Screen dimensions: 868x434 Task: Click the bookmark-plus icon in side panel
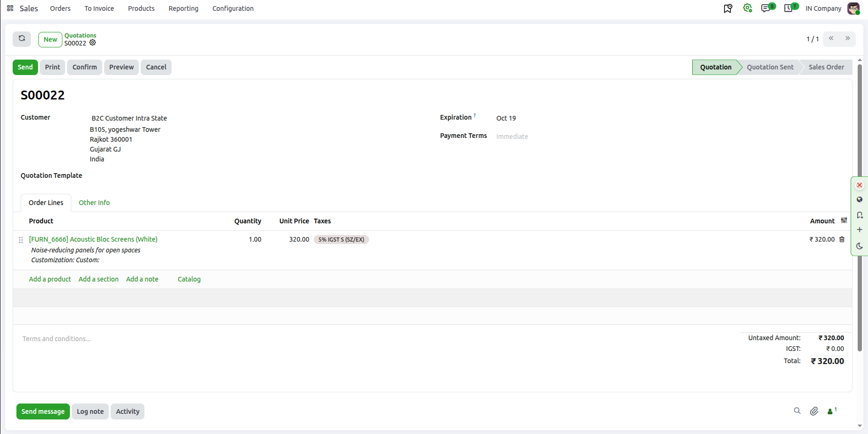click(x=860, y=215)
